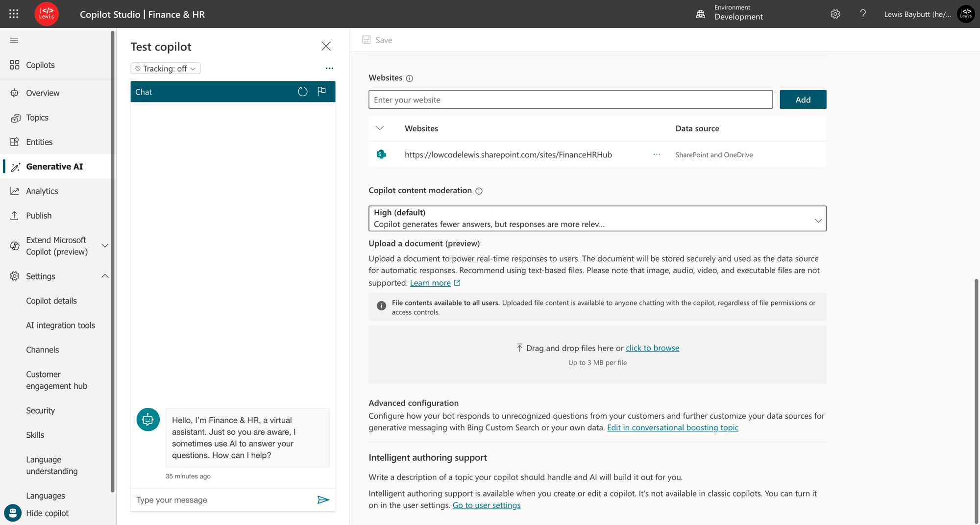Image resolution: width=980 pixels, height=525 pixels.
Task: Follow the Go to user settings link
Action: tap(486, 505)
